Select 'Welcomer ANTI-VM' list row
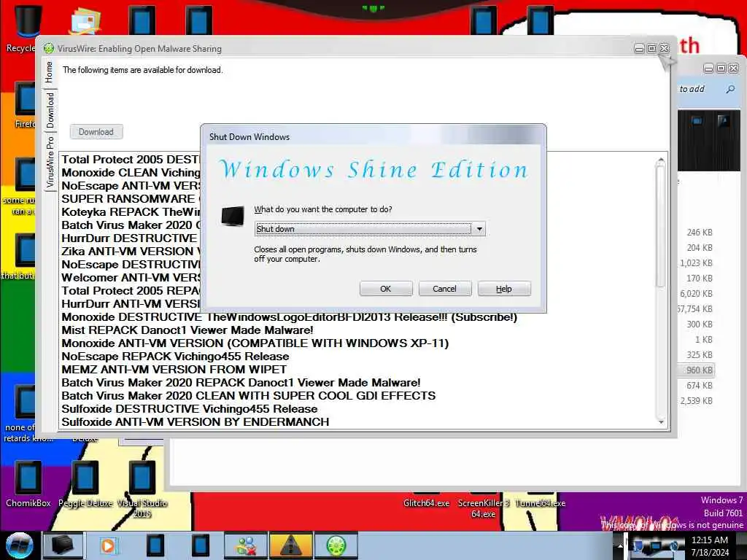Screen dimensions: 747x560 131,278
